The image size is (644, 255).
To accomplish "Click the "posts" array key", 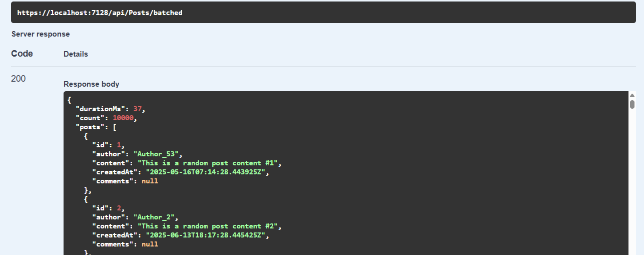I will tap(88, 127).
